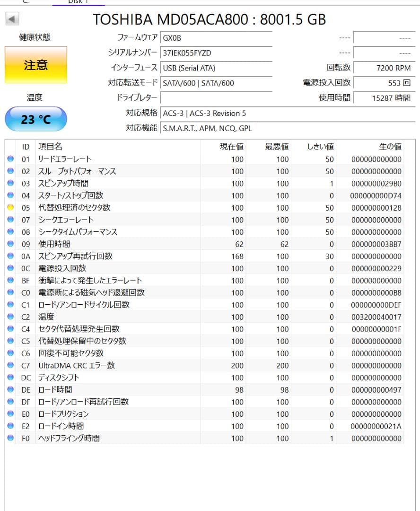Click the yellow status icon beside 代替処理済のセクタ数
The width and height of the screenshot is (420, 511).
10,207
